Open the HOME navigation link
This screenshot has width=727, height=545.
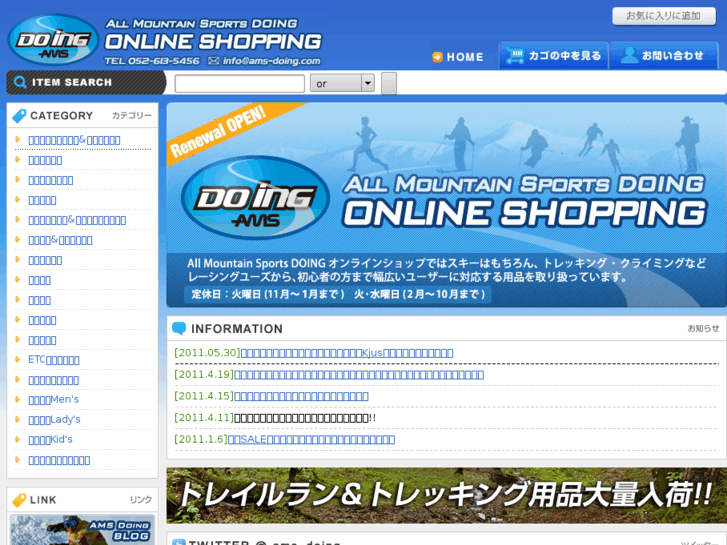(x=458, y=57)
